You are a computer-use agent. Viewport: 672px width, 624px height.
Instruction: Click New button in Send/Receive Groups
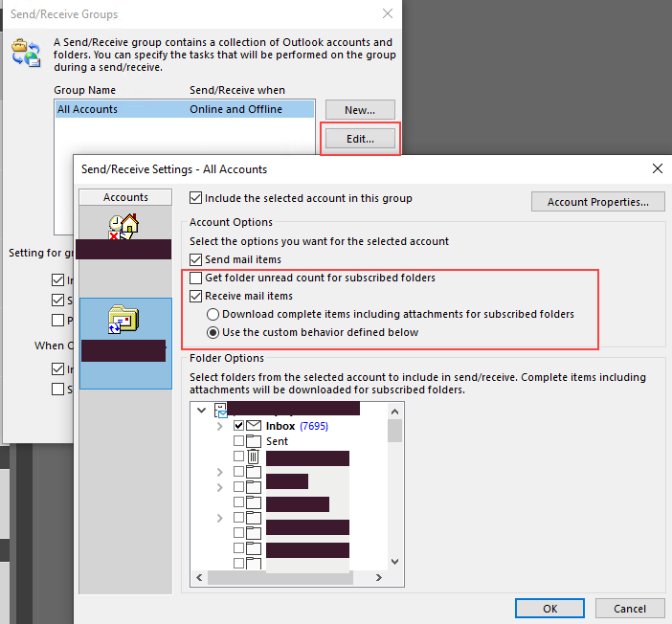coord(360,110)
